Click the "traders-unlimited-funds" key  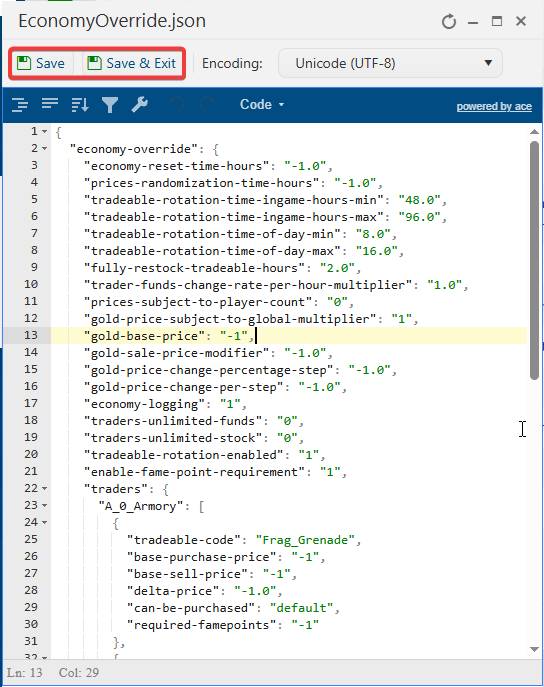tap(173, 421)
